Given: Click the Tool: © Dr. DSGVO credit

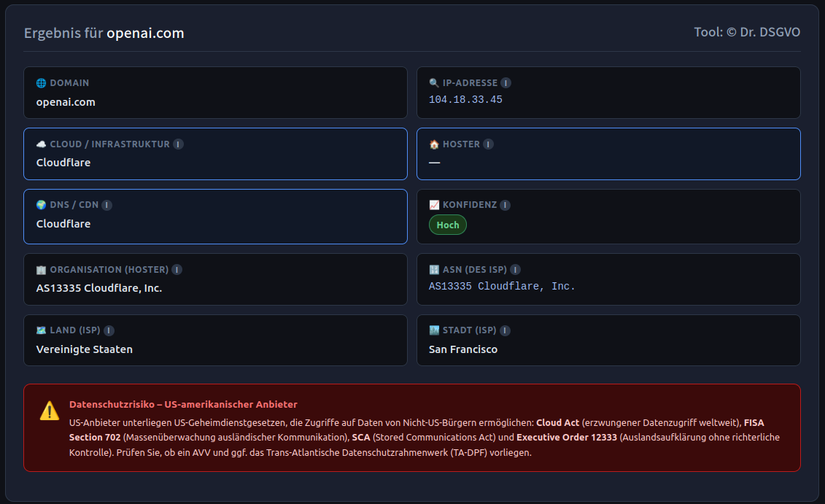Looking at the screenshot, I should [747, 33].
